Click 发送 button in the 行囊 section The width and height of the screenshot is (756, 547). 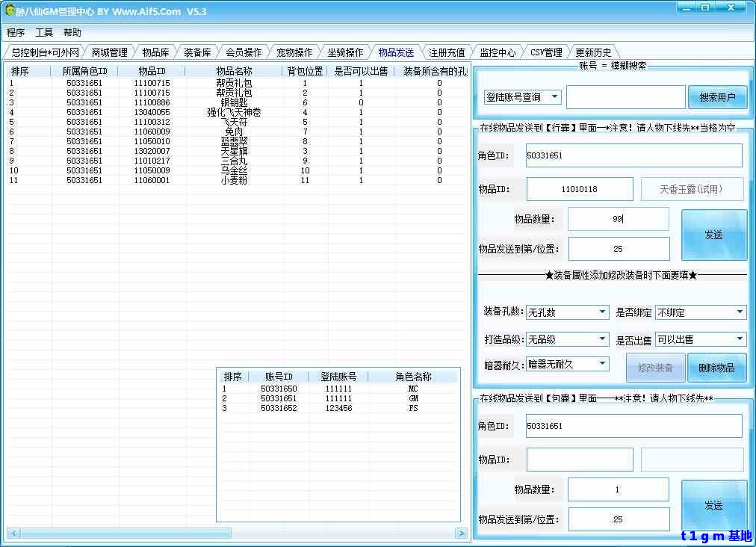tap(713, 235)
